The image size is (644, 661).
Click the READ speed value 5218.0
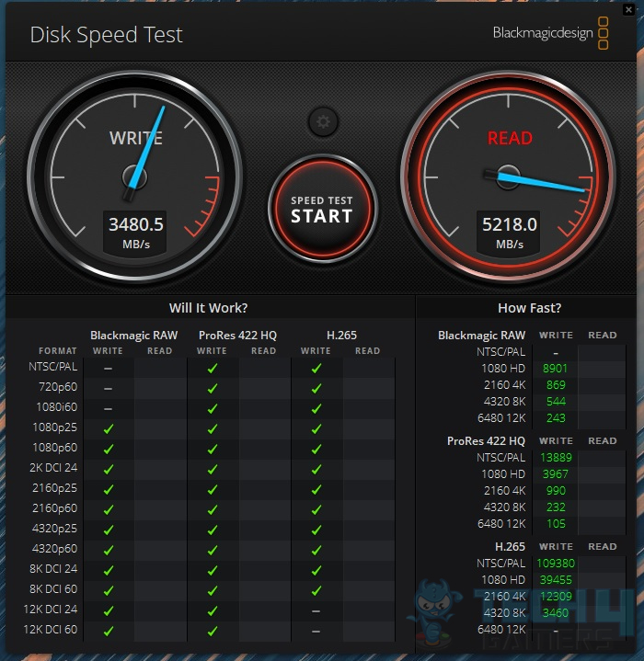tap(510, 224)
